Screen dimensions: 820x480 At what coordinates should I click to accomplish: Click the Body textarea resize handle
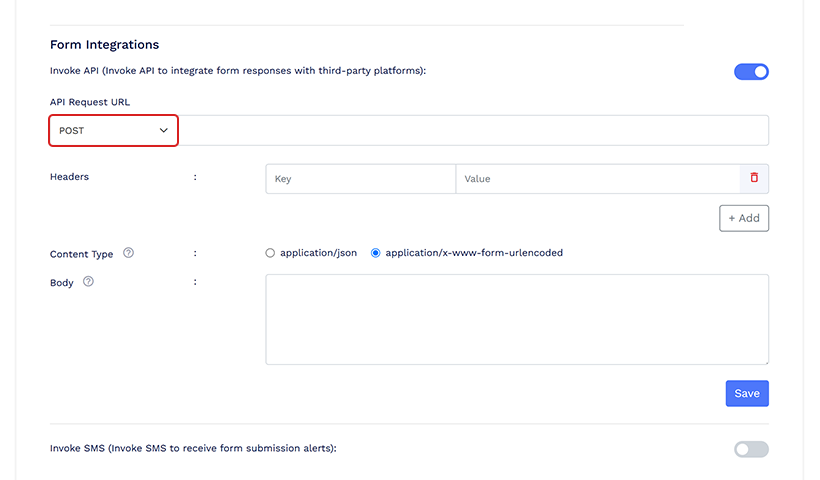click(765, 361)
